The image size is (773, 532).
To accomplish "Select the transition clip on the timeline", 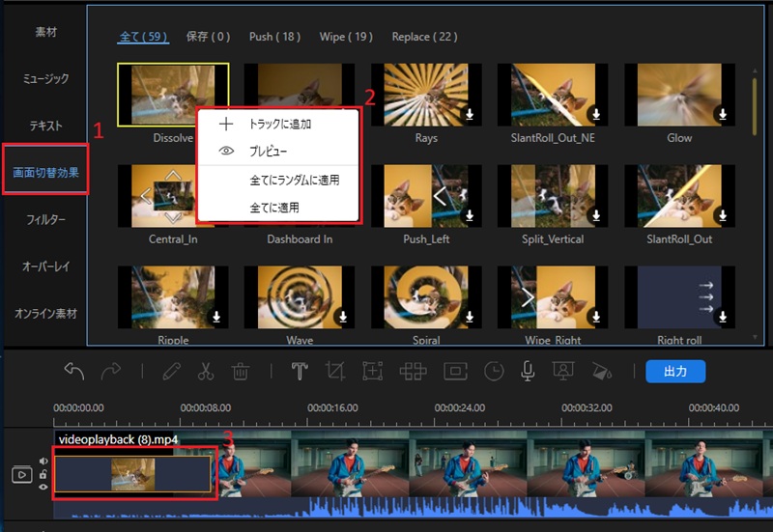I will [133, 474].
